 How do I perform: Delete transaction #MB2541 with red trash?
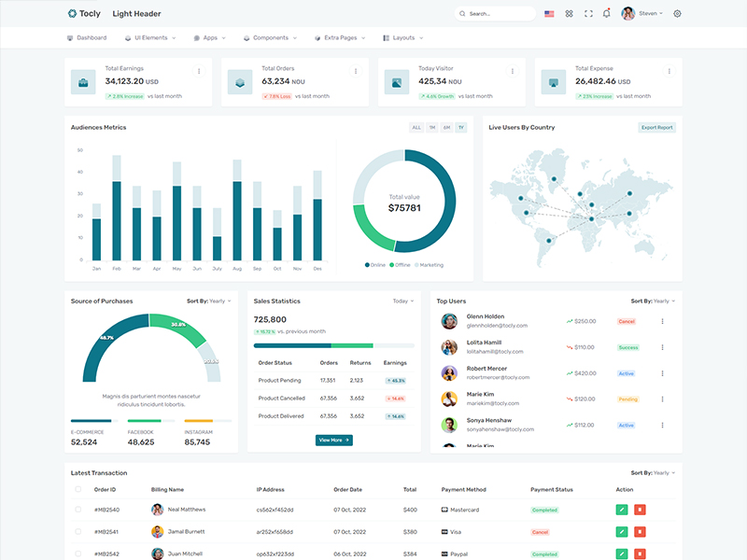[640, 531]
